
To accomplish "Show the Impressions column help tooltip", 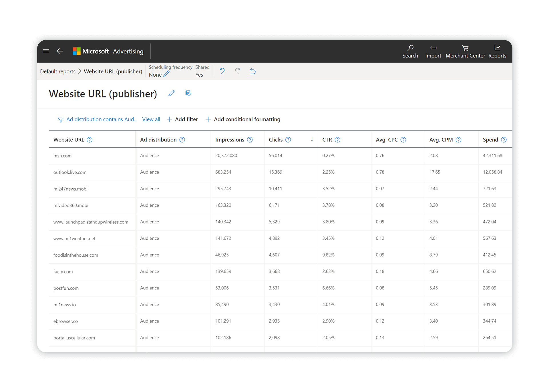I will click(x=250, y=140).
